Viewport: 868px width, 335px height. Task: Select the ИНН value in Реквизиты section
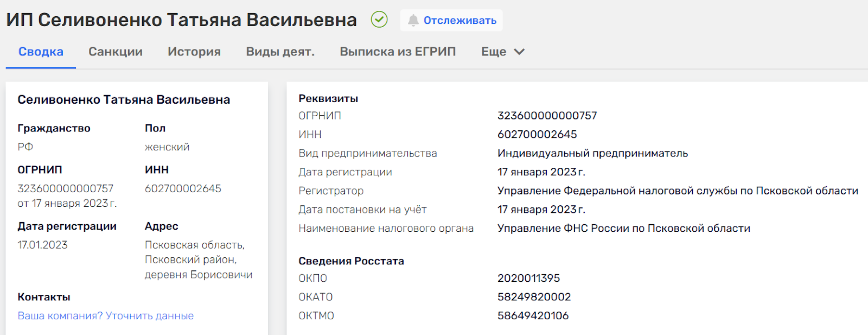click(537, 135)
